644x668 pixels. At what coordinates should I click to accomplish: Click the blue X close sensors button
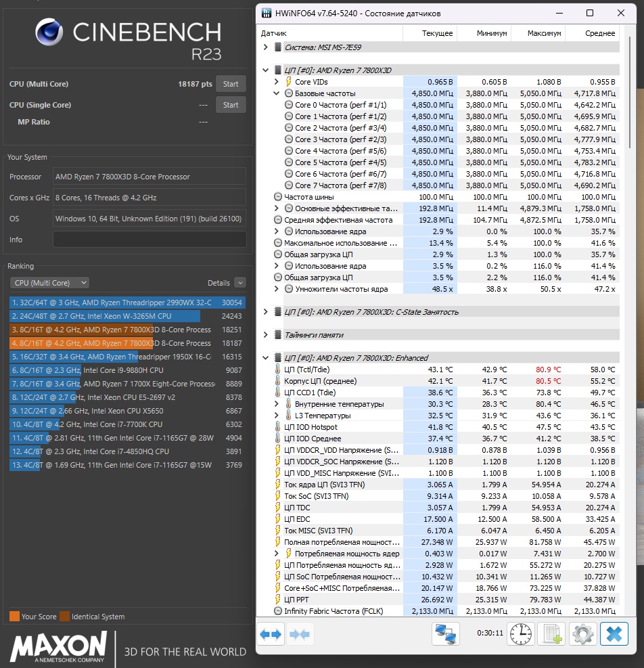(614, 634)
